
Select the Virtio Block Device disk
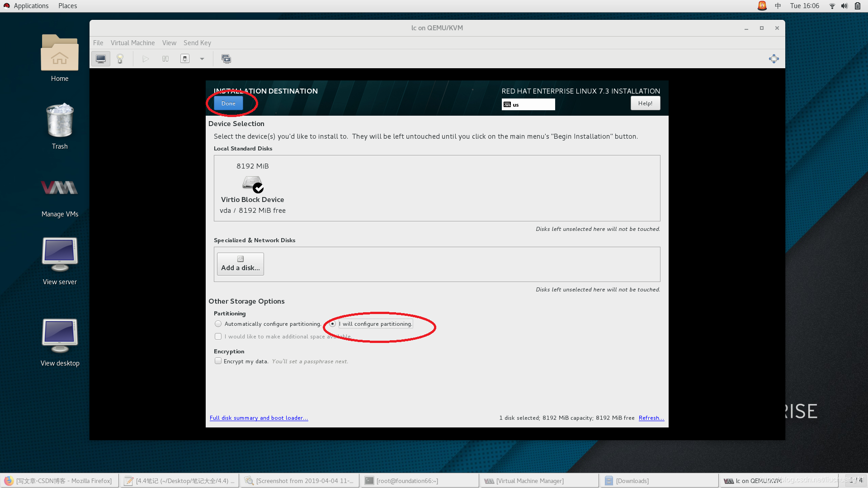pos(253,188)
